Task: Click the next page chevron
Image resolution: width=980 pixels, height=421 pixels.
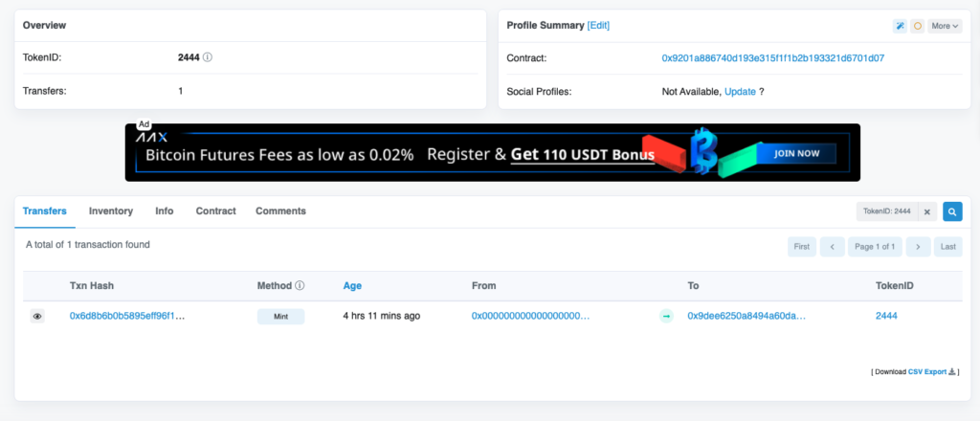Action: (x=918, y=247)
